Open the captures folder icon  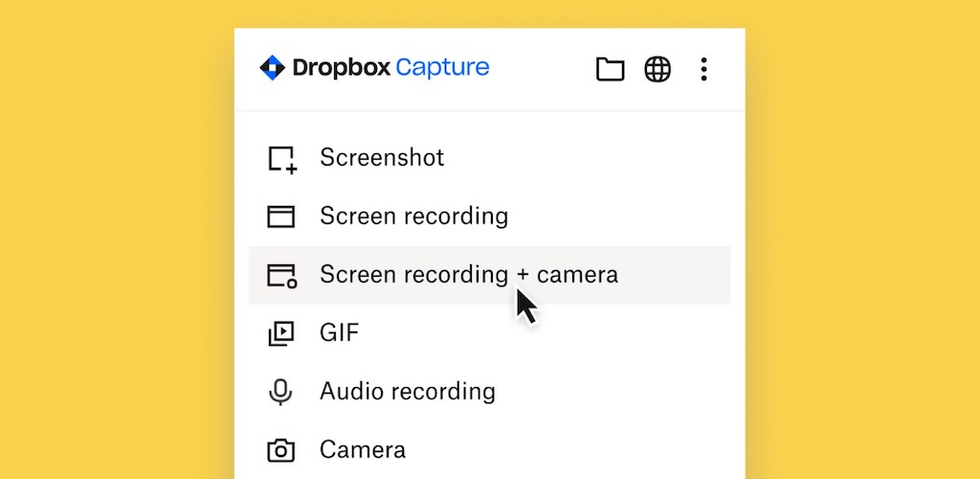coord(610,69)
